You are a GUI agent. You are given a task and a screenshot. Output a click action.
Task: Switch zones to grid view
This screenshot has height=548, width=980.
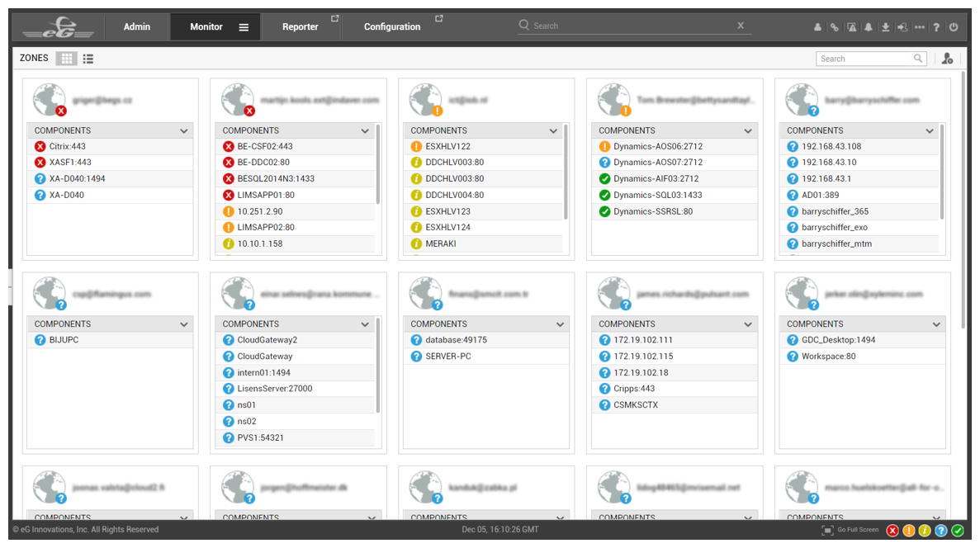pyautogui.click(x=67, y=59)
